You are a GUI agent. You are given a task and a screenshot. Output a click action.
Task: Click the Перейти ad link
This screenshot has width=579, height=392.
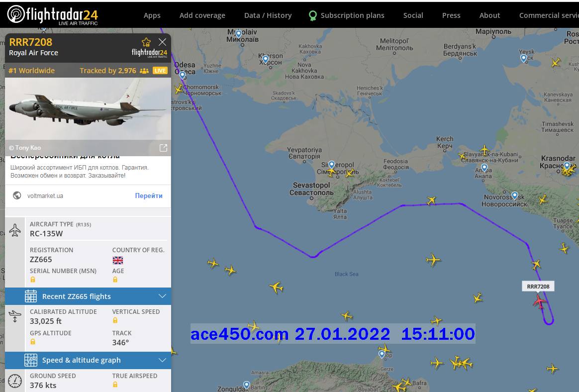(149, 196)
